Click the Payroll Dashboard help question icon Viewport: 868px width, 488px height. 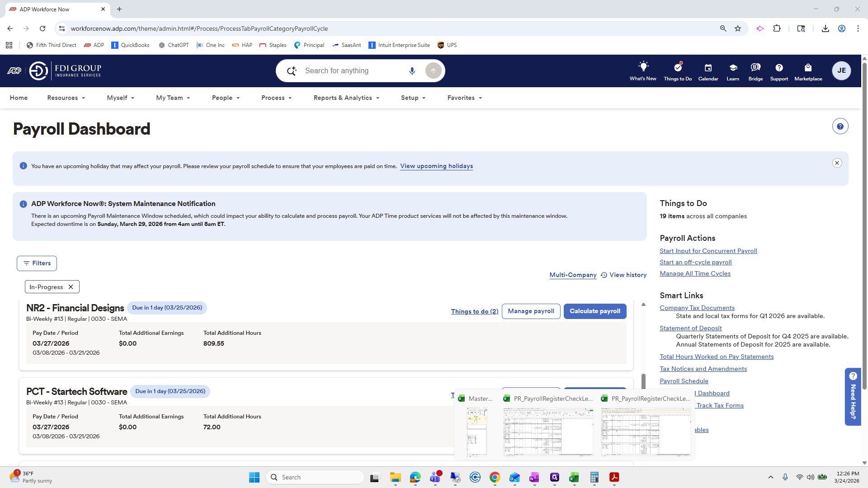(x=840, y=127)
